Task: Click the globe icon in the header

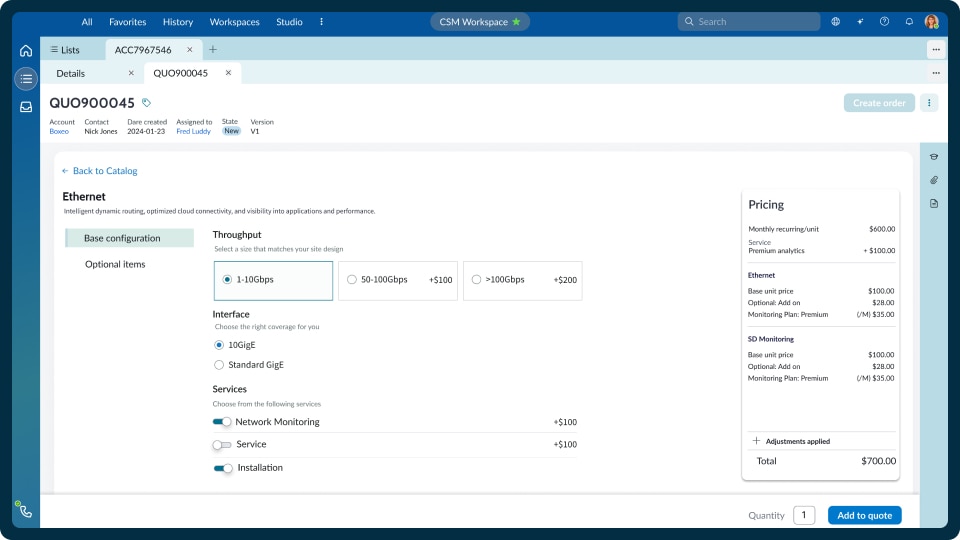Action: 835,21
